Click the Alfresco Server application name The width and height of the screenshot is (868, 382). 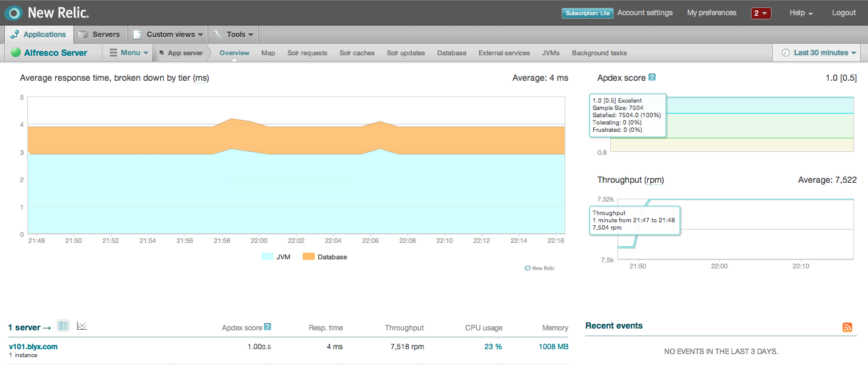[56, 53]
